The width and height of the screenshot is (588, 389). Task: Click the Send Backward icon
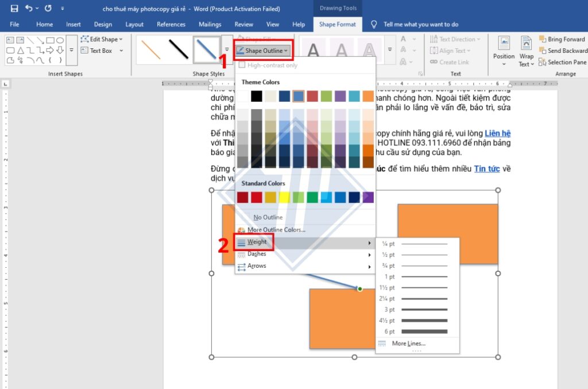(543, 51)
